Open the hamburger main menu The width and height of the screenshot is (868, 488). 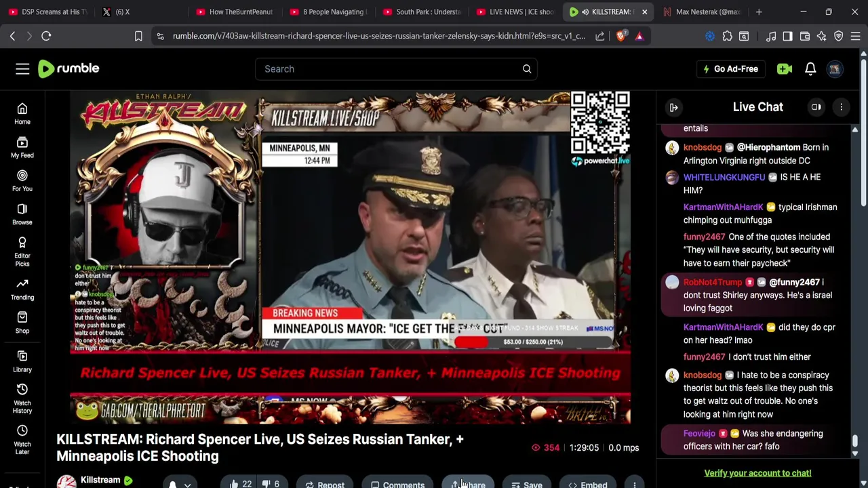22,68
